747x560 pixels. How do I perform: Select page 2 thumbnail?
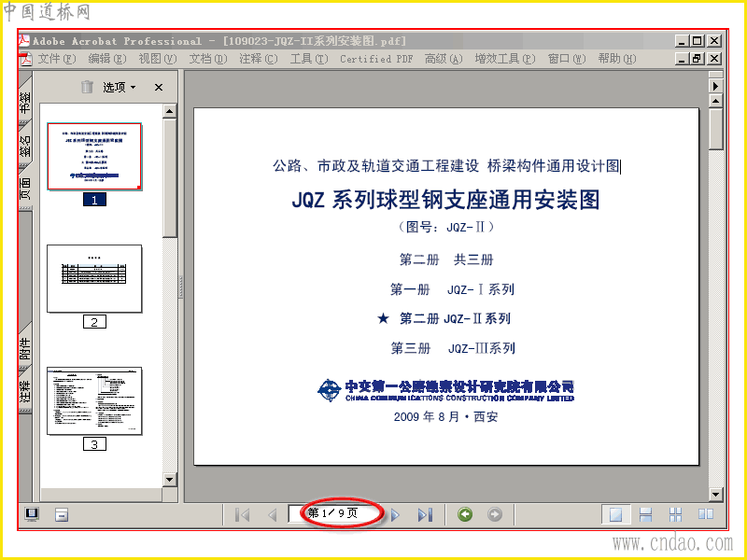pos(94,278)
